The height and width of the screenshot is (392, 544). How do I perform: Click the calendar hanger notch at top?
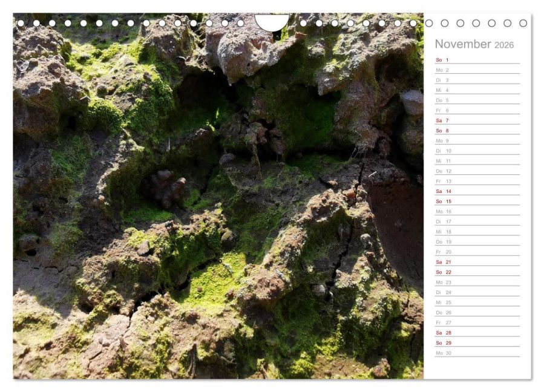click(272, 22)
